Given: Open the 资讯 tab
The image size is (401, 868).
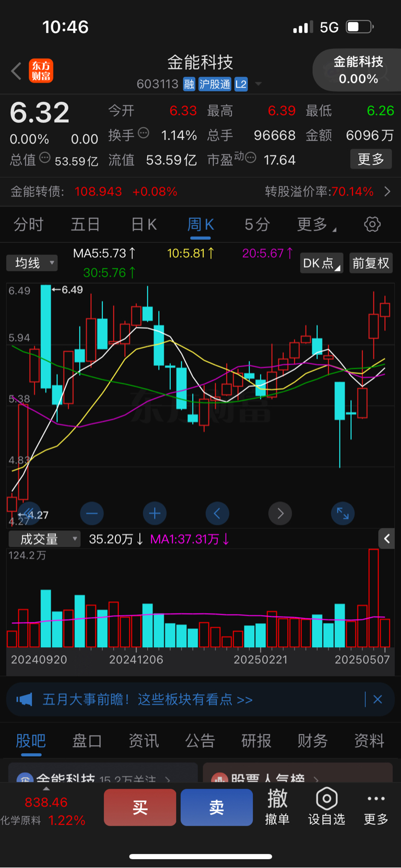Looking at the screenshot, I should tap(144, 741).
